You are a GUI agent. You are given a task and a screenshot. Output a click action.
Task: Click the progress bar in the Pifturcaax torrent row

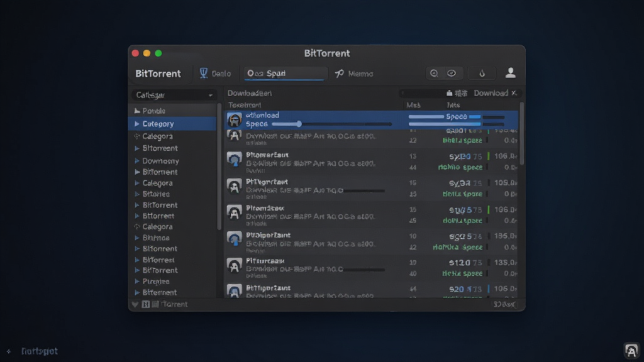point(364,270)
